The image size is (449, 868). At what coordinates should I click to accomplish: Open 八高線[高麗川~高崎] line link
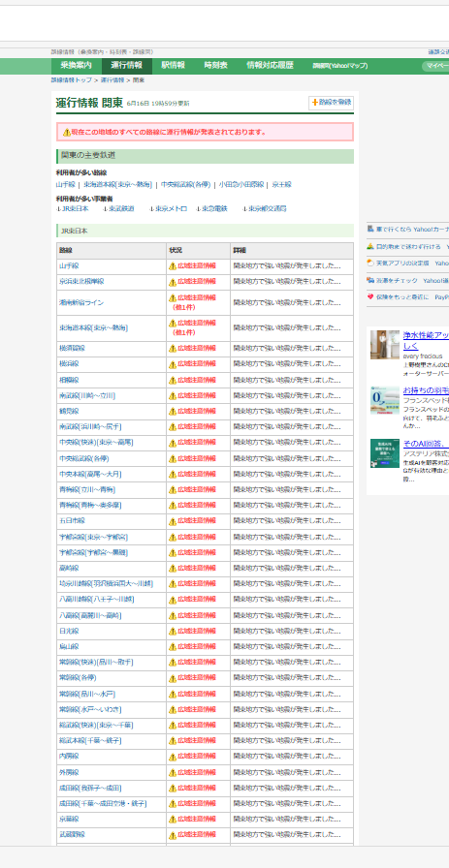pos(90,615)
